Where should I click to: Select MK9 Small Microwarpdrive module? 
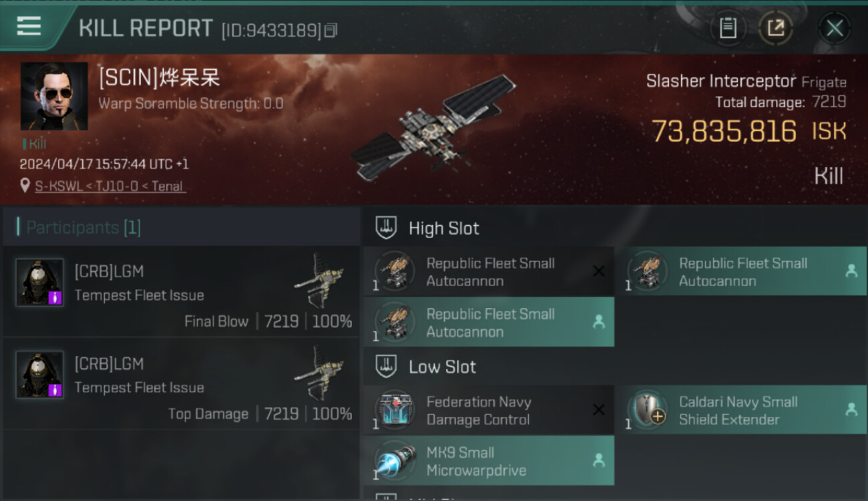click(x=489, y=461)
